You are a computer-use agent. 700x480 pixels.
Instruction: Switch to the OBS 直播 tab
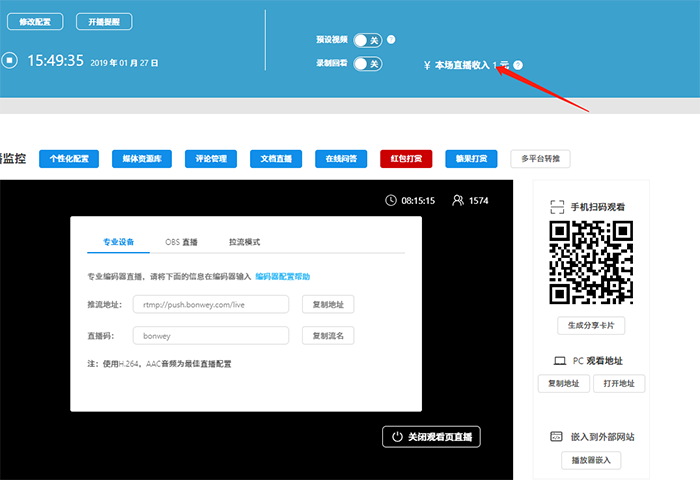[x=181, y=242]
